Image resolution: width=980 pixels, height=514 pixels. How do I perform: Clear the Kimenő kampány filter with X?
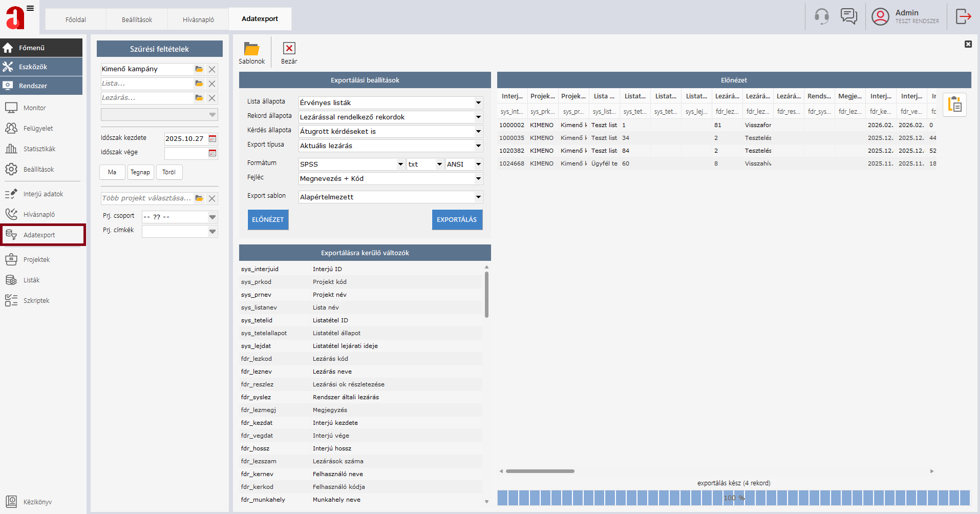point(212,69)
